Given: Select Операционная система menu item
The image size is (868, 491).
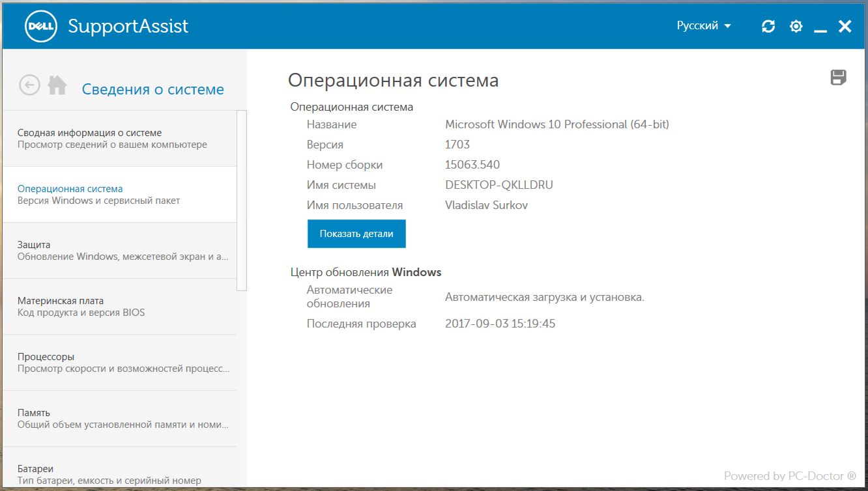Looking at the screenshot, I should coord(119,194).
